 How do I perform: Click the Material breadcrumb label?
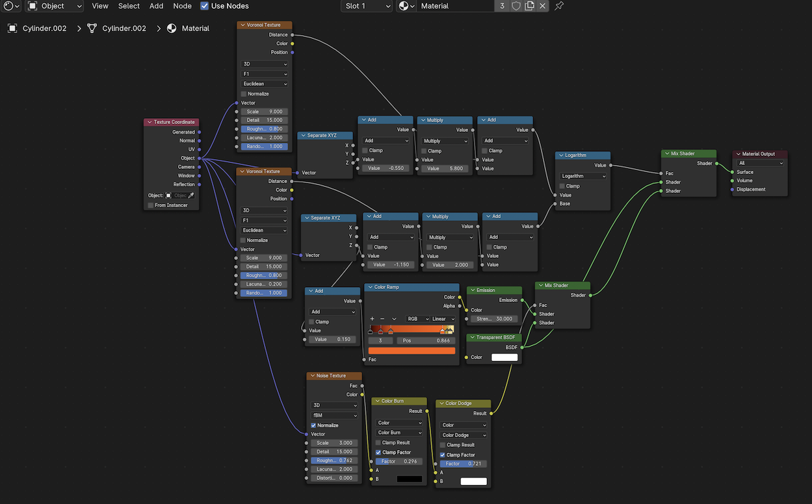pos(195,29)
